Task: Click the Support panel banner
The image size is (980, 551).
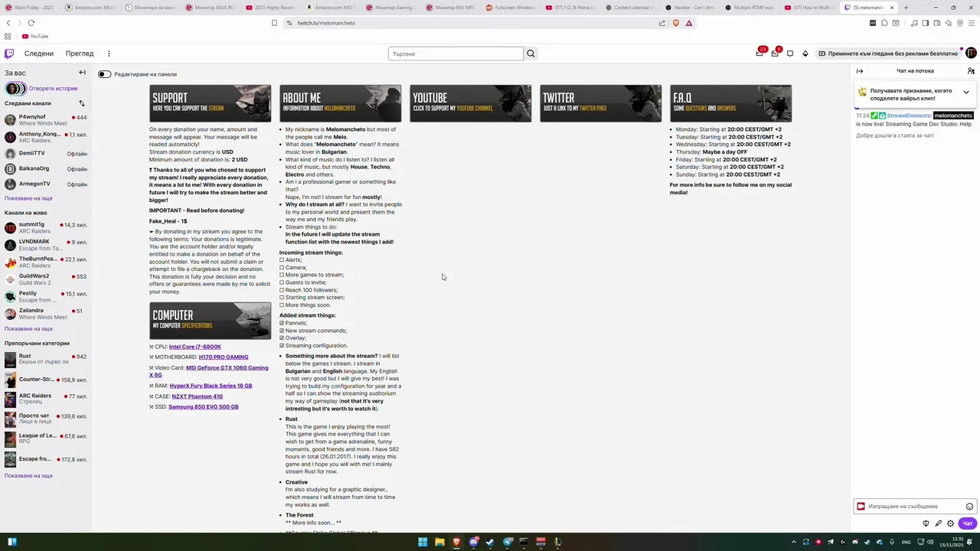Action: pos(210,103)
